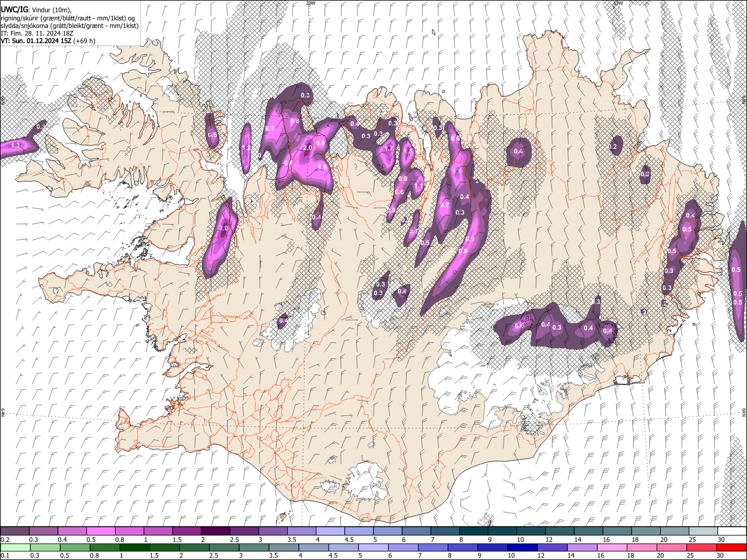Click the 1.7 precipitation value on the map
The height and width of the screenshot is (560, 747).
click(389, 148)
